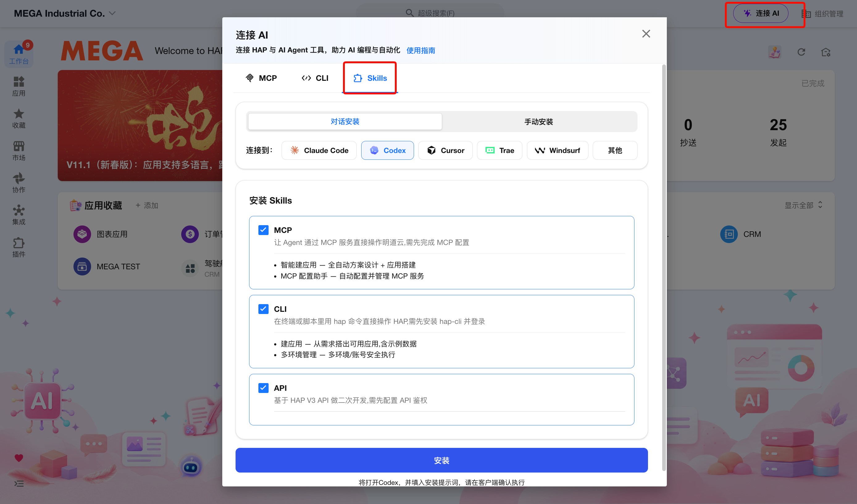The image size is (857, 504).
Task: Click the 超级搜索 search field
Action: coord(430,13)
